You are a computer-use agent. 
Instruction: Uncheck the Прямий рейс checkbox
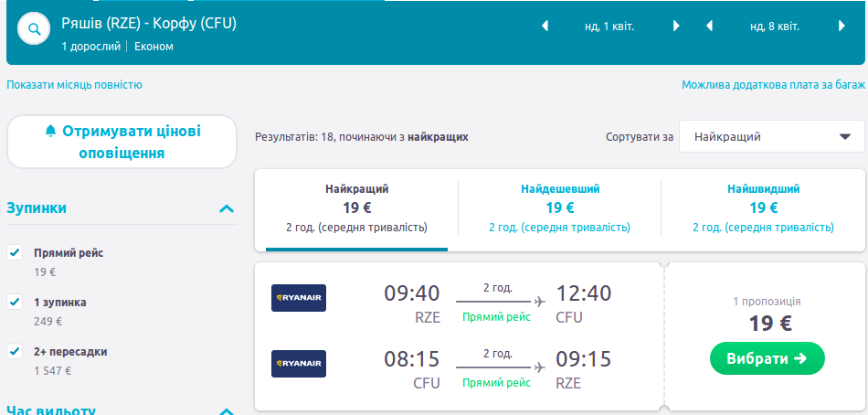[15, 252]
